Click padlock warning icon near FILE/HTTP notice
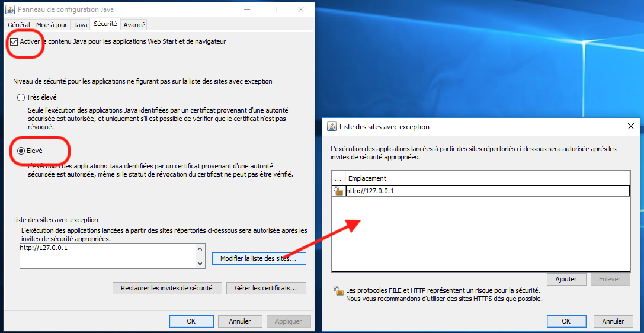 (338, 291)
